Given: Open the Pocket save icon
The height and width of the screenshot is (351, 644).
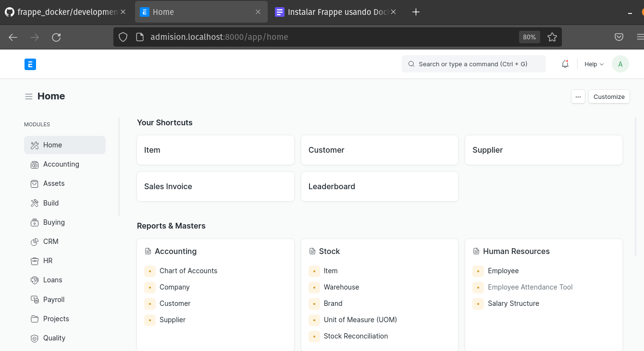Looking at the screenshot, I should 619,37.
